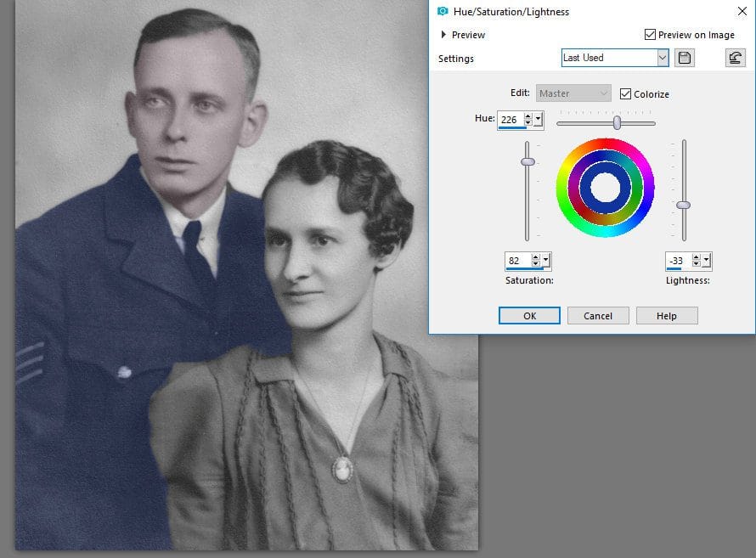
Task: Cancel the Hue/Saturation adjustment
Action: [598, 315]
